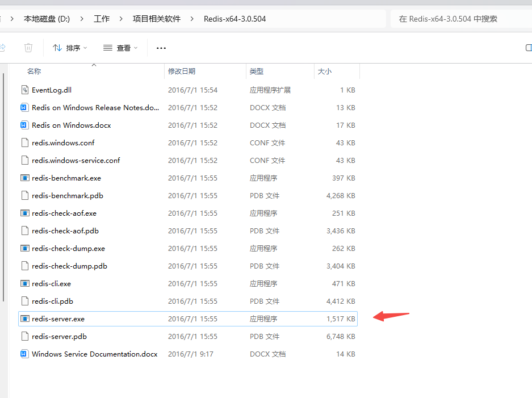Select the redis.windows.conf file

coord(64,143)
